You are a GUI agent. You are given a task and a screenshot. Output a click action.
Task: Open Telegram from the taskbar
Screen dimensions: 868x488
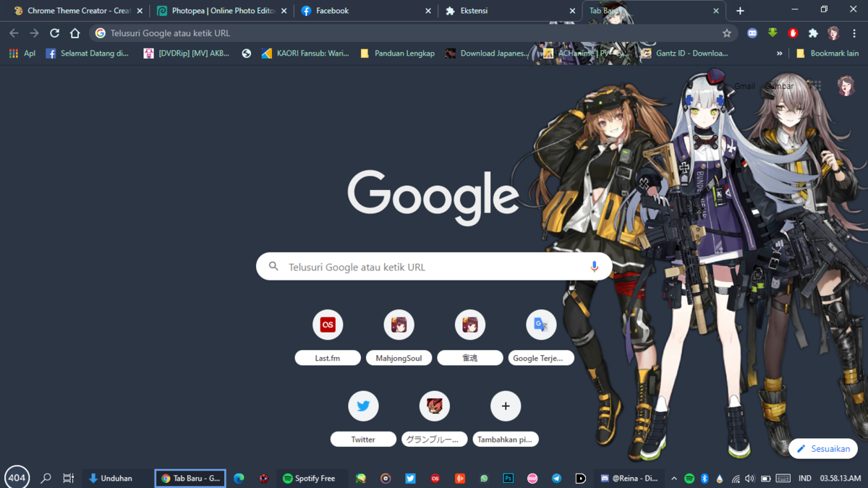point(556,478)
